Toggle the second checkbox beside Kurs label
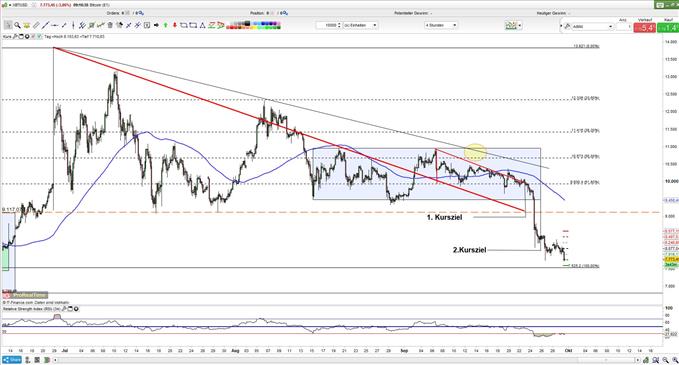 [39, 37]
